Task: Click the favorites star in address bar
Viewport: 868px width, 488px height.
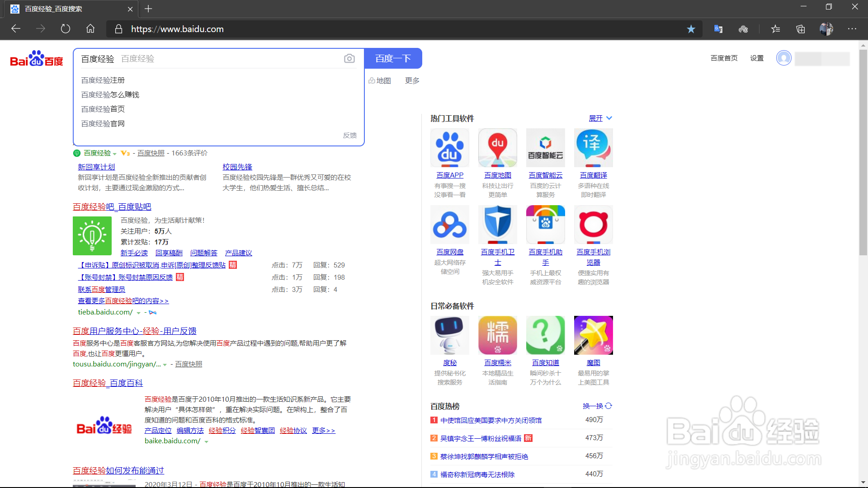Action: [691, 29]
